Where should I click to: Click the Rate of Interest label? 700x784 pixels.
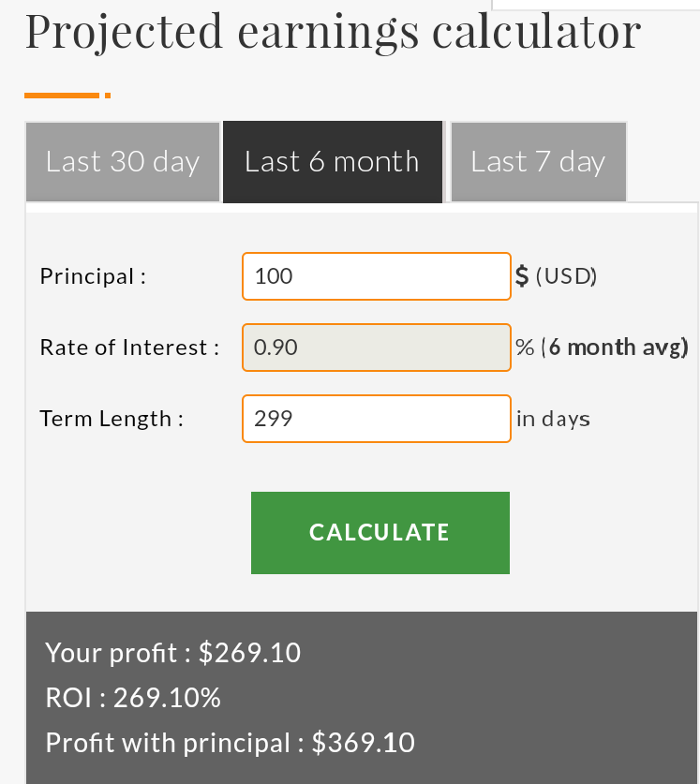point(129,348)
